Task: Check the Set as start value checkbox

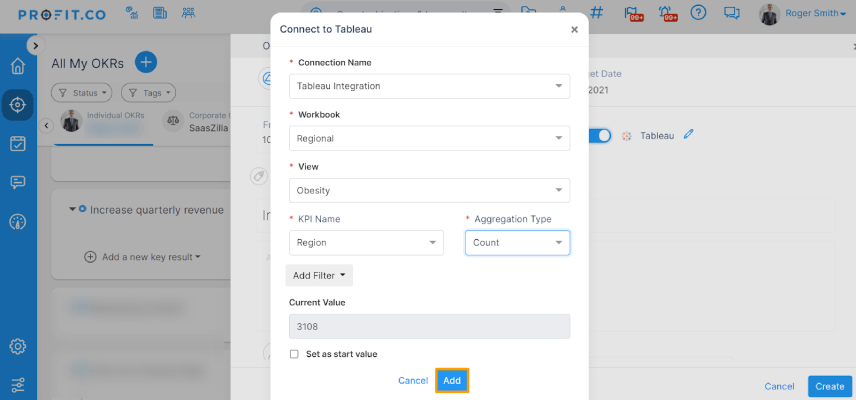Action: [294, 354]
